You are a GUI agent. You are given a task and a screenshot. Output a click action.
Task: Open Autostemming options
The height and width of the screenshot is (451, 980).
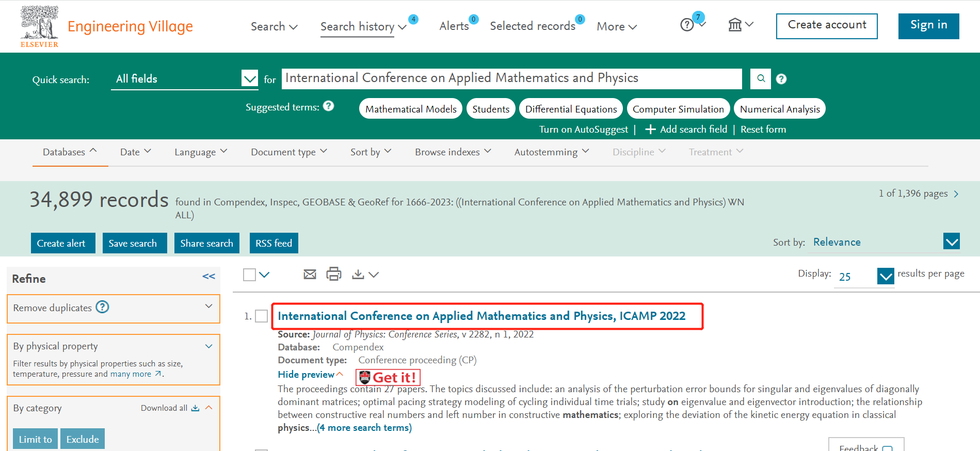(552, 152)
